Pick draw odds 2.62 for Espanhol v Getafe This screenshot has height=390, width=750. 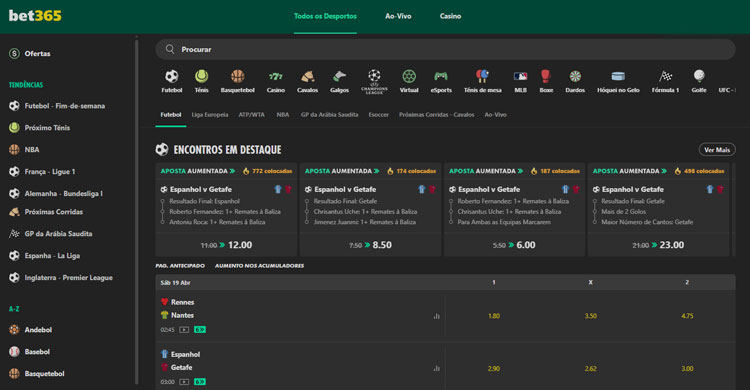590,368
